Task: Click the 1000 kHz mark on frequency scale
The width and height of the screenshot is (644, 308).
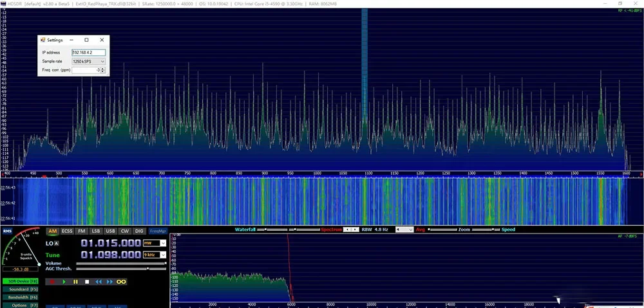Action: click(x=317, y=174)
